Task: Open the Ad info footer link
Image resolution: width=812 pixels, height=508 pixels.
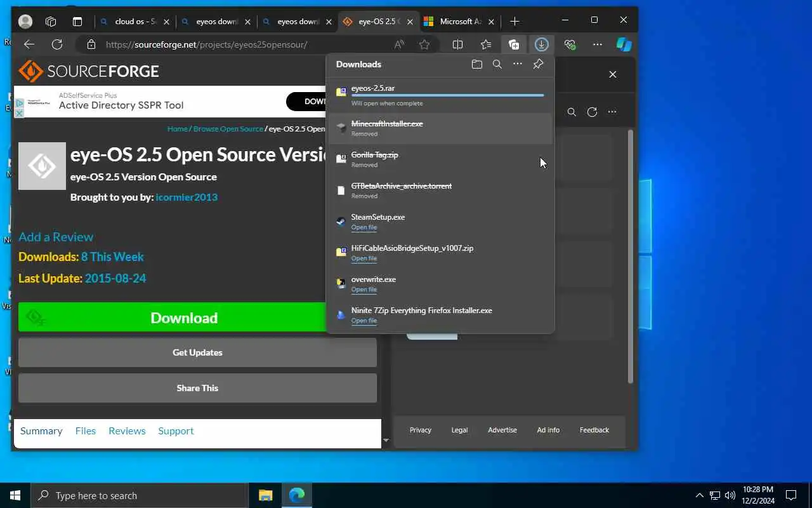Action: 548,430
